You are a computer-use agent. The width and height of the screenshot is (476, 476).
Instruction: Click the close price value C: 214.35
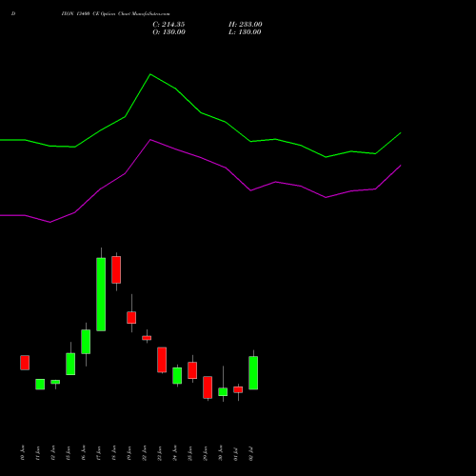point(169,25)
